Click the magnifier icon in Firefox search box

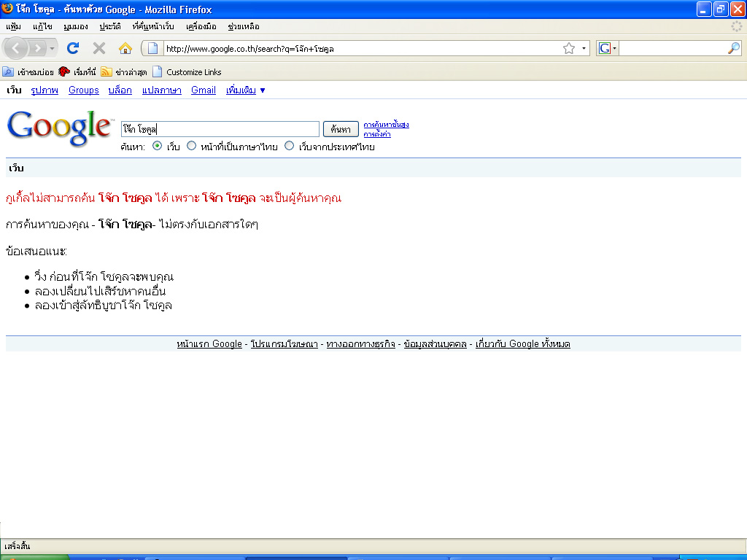point(734,48)
